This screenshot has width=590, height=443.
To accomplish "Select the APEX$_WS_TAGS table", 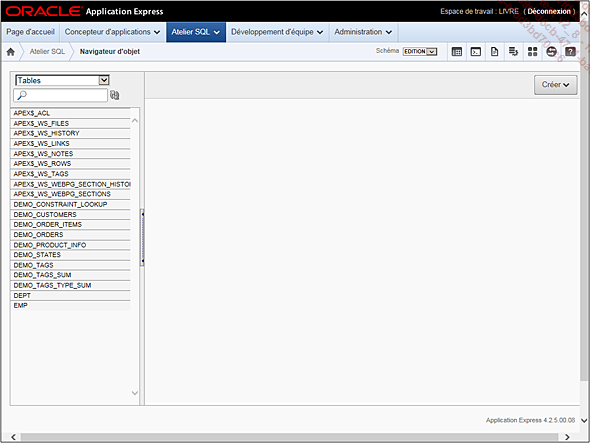I will click(70, 174).
